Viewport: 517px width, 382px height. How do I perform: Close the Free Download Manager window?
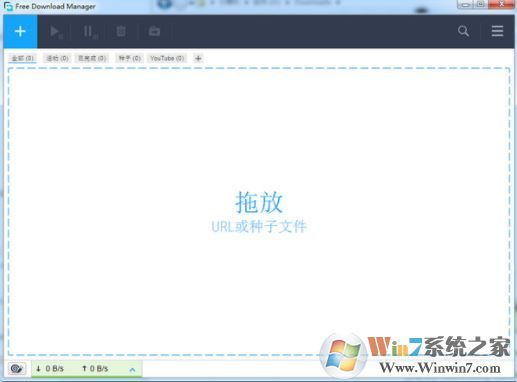[x=501, y=4]
